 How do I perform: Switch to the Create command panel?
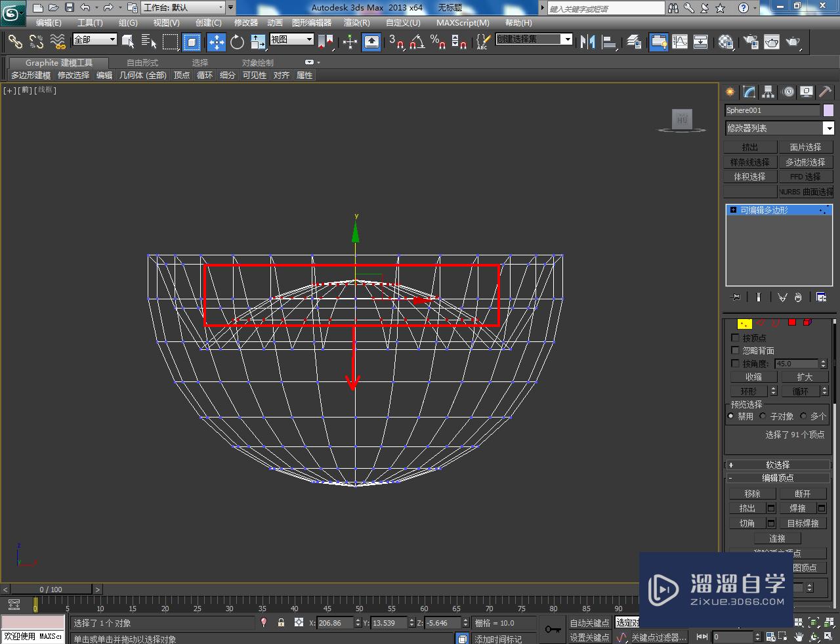click(x=730, y=92)
